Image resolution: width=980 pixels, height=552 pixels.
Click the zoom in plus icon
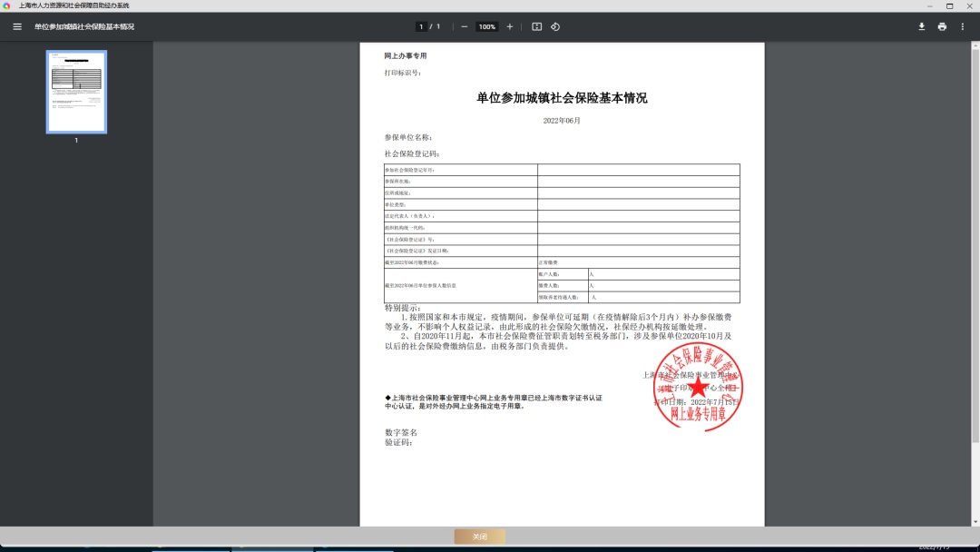click(x=510, y=26)
